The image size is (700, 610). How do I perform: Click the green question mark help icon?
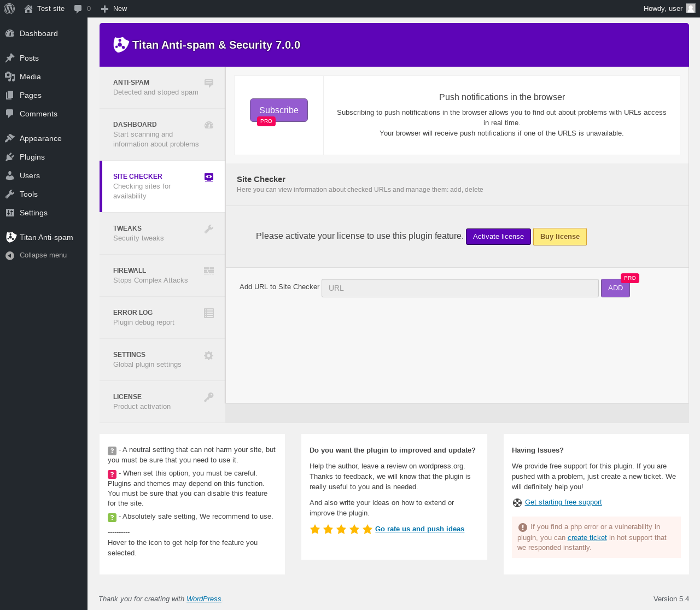112,518
